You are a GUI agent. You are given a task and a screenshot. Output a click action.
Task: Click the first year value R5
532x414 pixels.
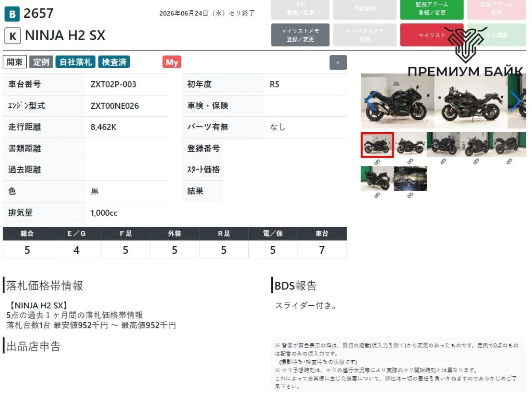[274, 84]
